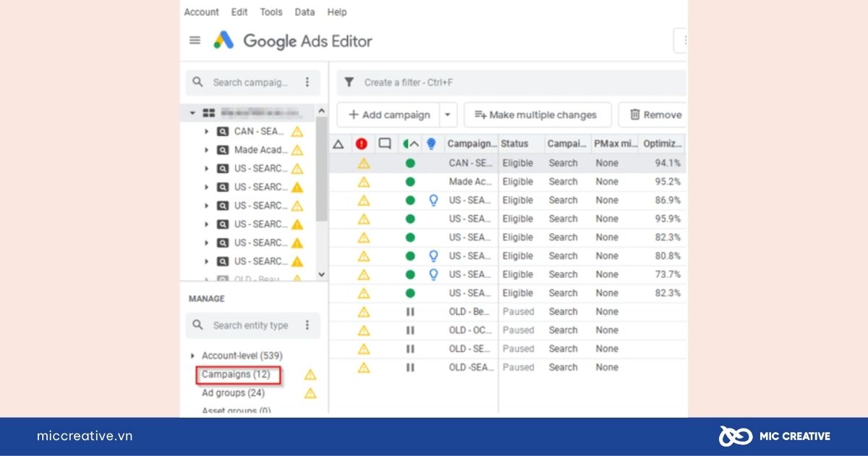The image size is (868, 456).
Task: Click the lightbulb in the 86.9% row
Action: [x=433, y=200]
